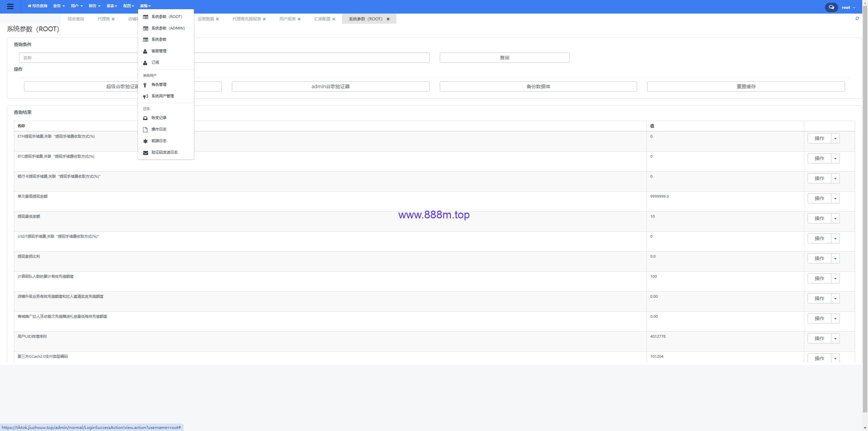Expand the 业务 dropdown menu
The height and width of the screenshot is (431, 868).
(59, 6)
